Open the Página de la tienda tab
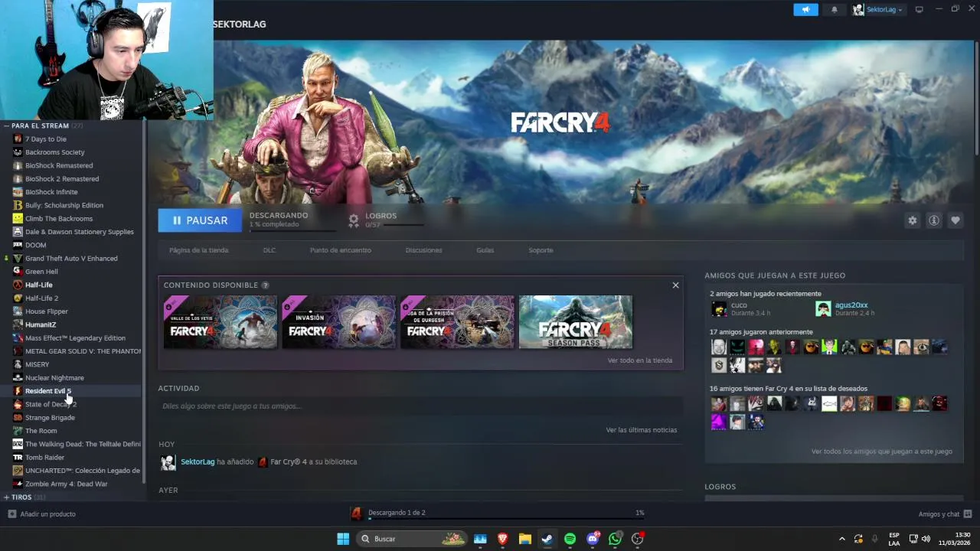This screenshot has width=980, height=551. (x=199, y=250)
